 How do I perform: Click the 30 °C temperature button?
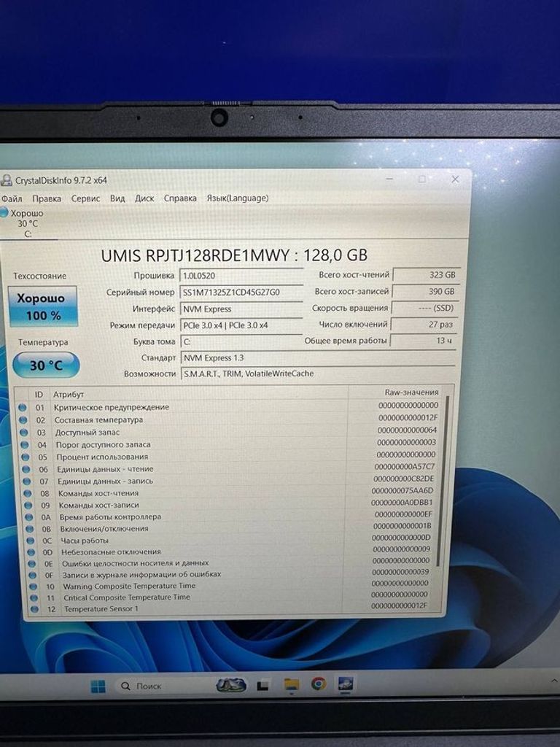[x=45, y=365]
